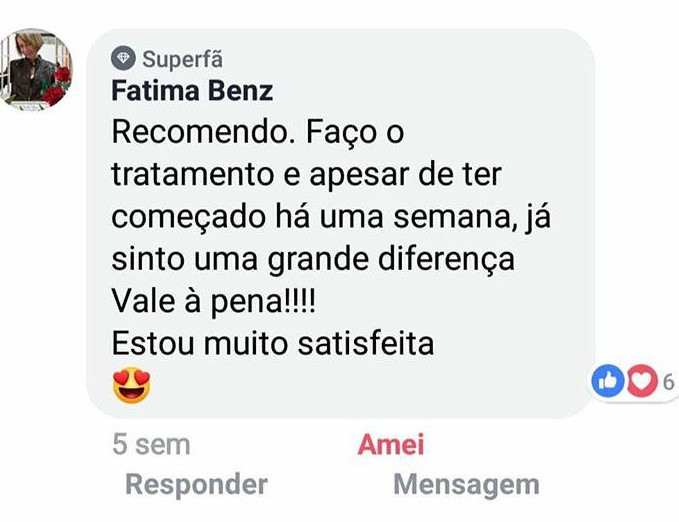
Task: Open Fatima Benz's profile picture
Action: tap(34, 69)
